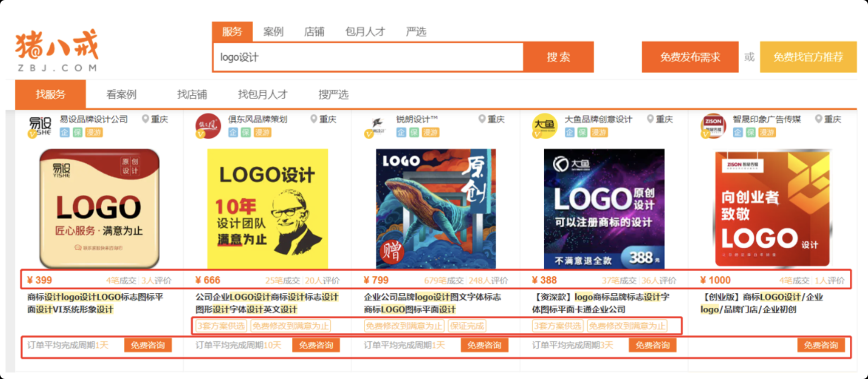Click 免费咨询 for the ¥388 service
Image resolution: width=868 pixels, height=379 pixels.
(x=653, y=345)
